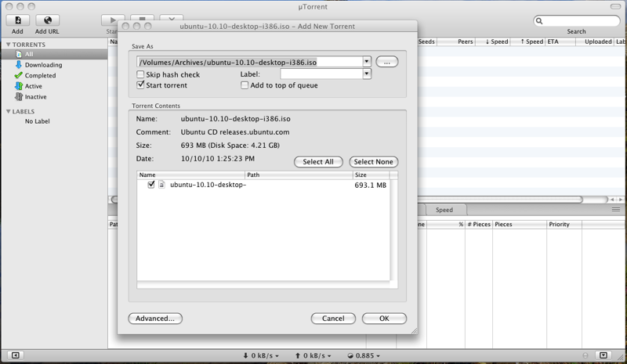Switch to the Speed tab
The height and width of the screenshot is (364, 627).
point(444,210)
